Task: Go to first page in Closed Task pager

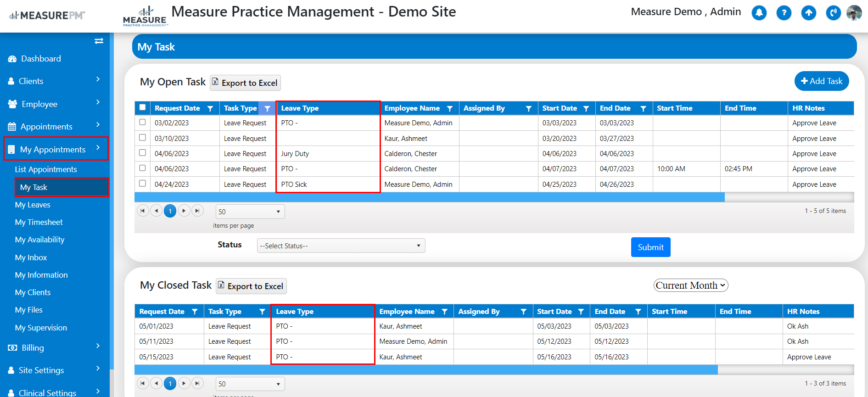Action: [x=143, y=383]
